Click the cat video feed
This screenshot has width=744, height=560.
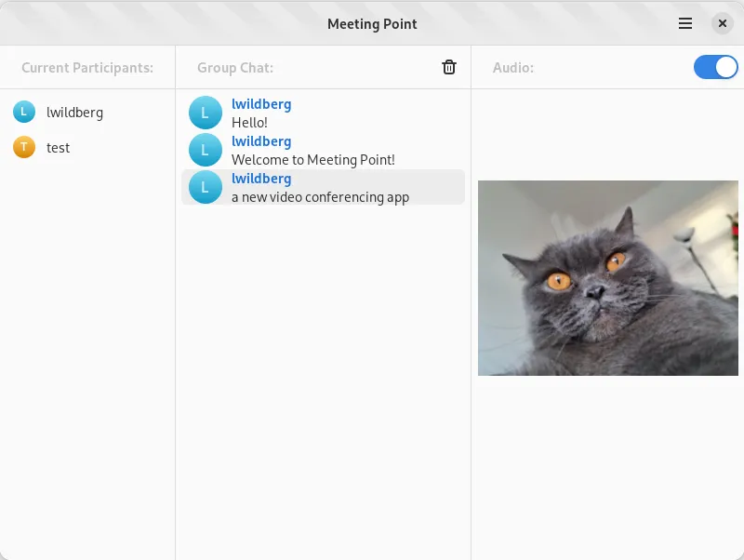[x=607, y=278]
